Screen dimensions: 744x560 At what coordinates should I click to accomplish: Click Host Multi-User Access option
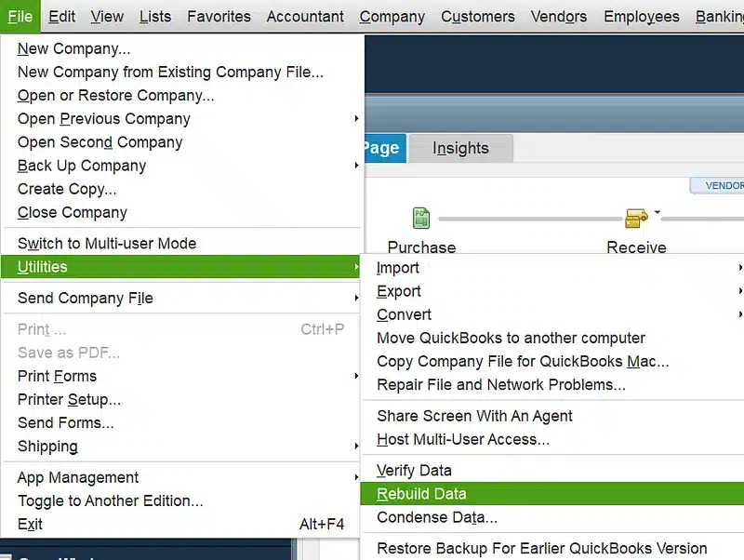(x=462, y=439)
